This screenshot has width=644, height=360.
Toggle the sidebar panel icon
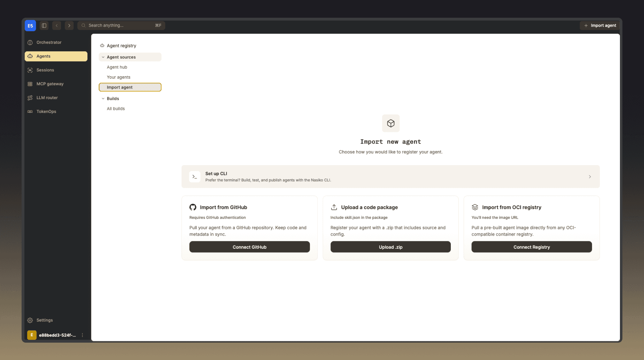coord(44,26)
